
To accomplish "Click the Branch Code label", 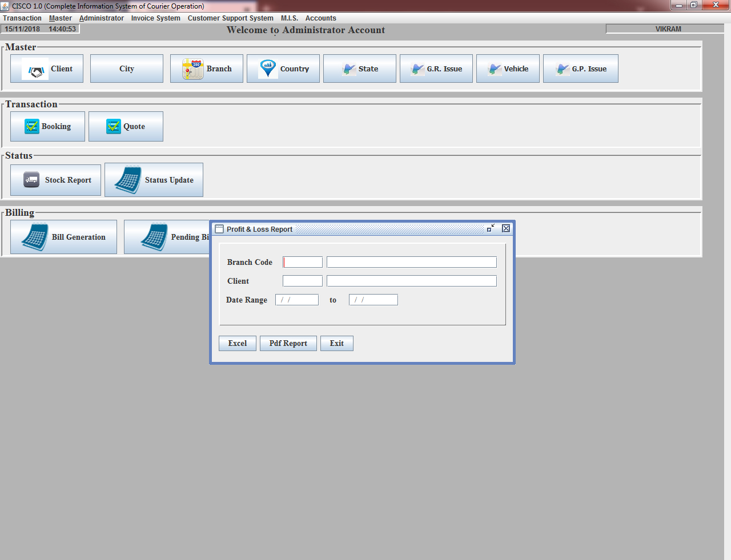I will coord(250,262).
